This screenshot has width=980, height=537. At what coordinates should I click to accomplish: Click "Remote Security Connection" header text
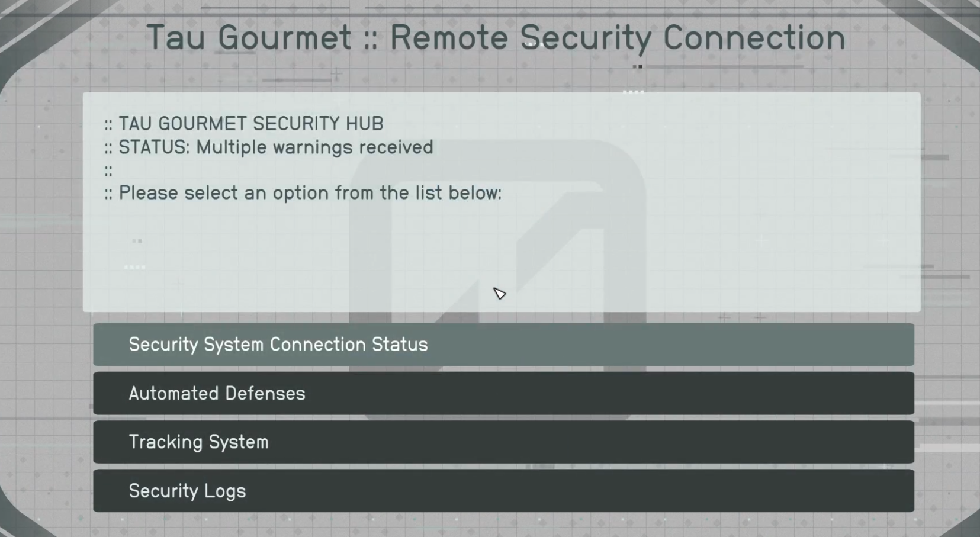618,38
